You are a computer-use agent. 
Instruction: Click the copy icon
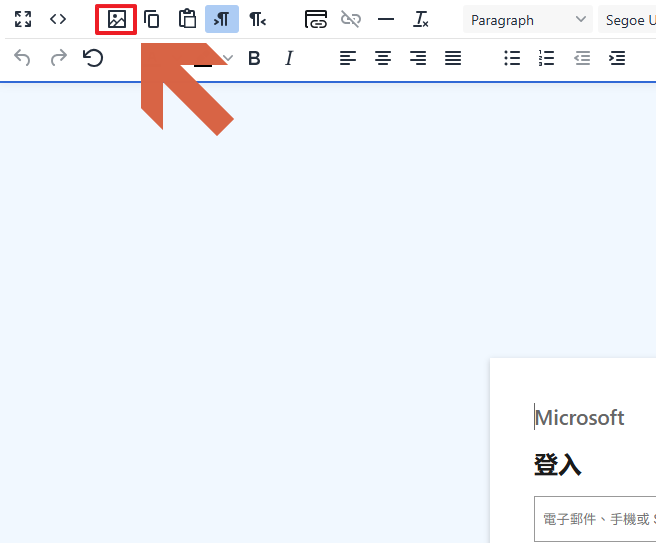152,19
